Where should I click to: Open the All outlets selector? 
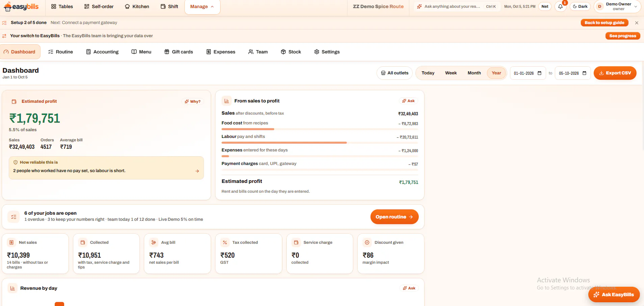coord(394,73)
